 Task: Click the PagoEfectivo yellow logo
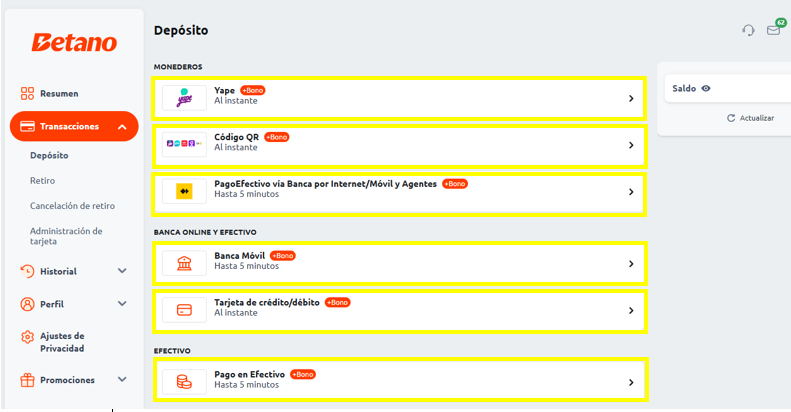click(x=184, y=191)
